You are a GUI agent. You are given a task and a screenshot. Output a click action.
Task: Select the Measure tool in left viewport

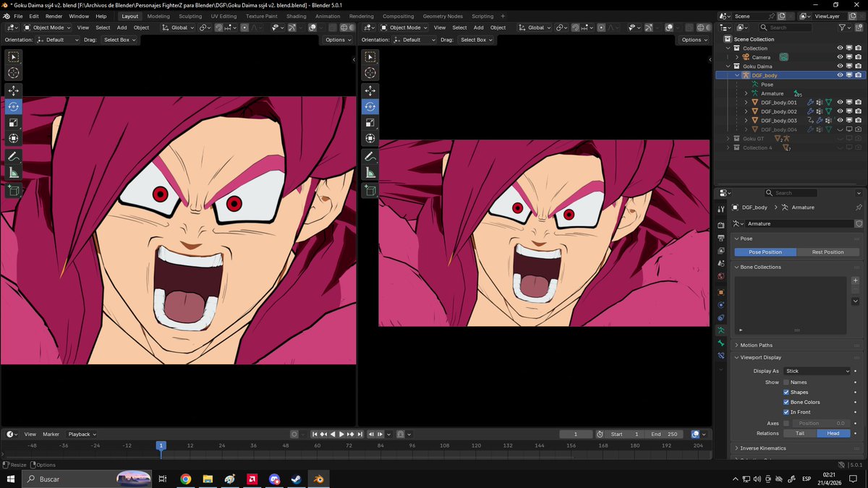pos(14,172)
